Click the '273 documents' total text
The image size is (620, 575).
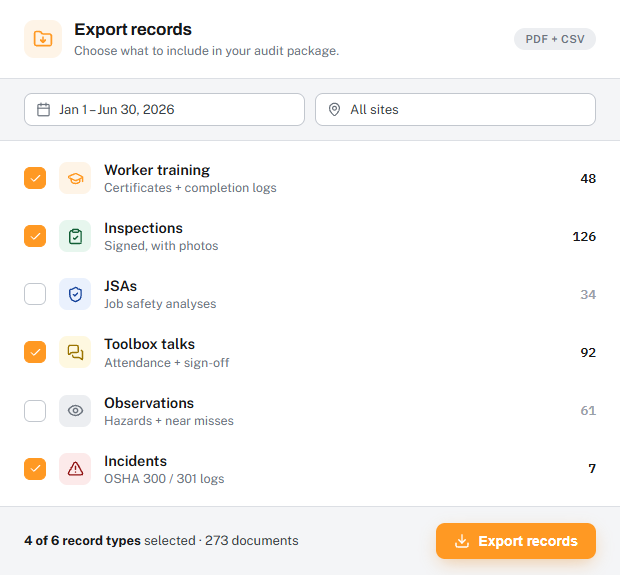point(251,541)
